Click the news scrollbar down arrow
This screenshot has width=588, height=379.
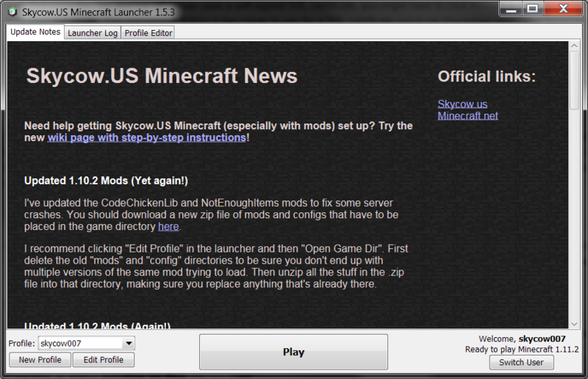tap(575, 324)
